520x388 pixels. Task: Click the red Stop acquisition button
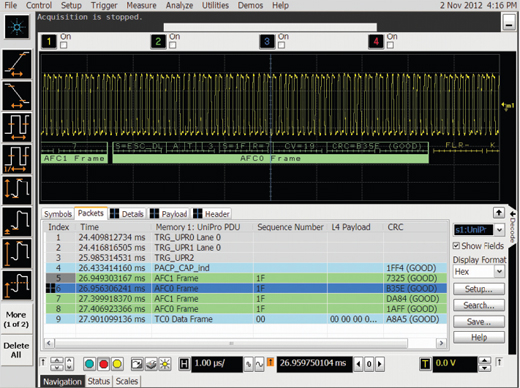click(103, 364)
